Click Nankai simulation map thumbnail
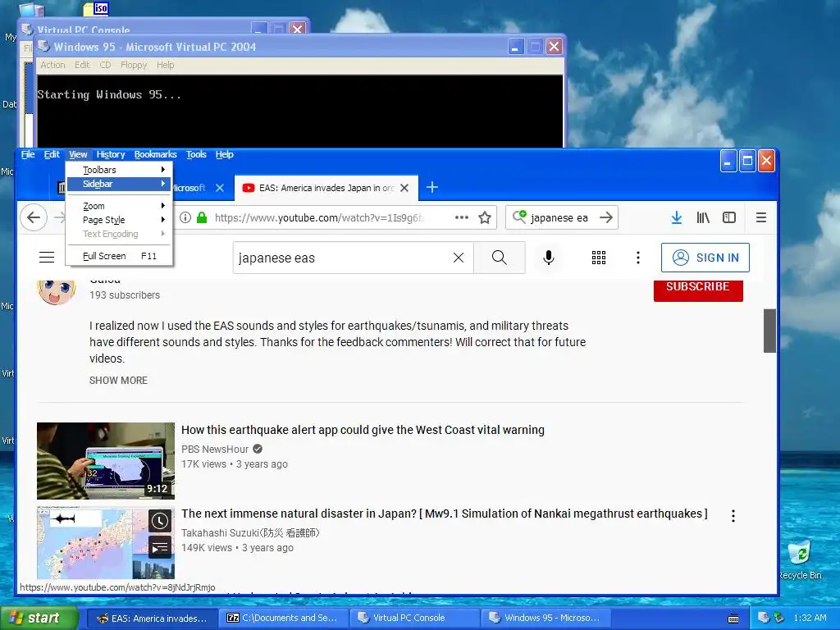Image resolution: width=840 pixels, height=630 pixels. click(106, 543)
